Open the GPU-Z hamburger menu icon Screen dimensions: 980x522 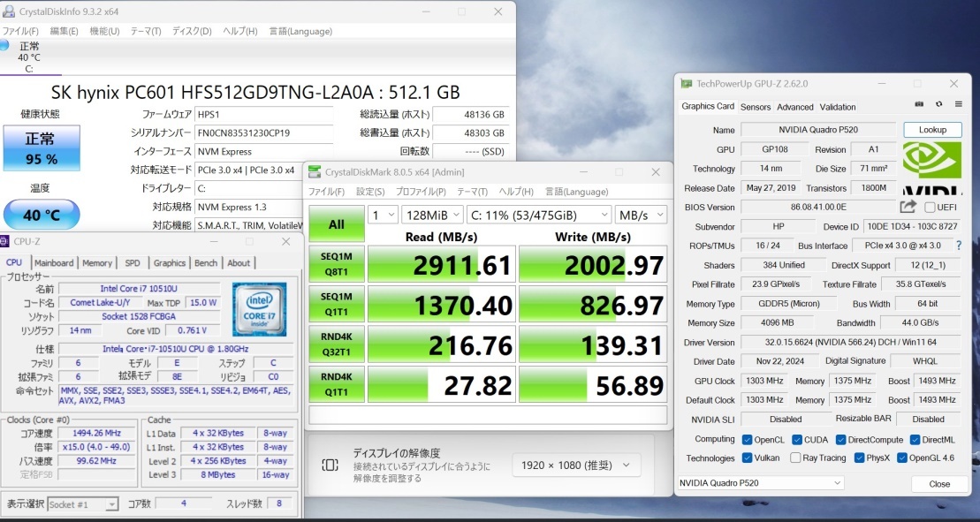(960, 104)
